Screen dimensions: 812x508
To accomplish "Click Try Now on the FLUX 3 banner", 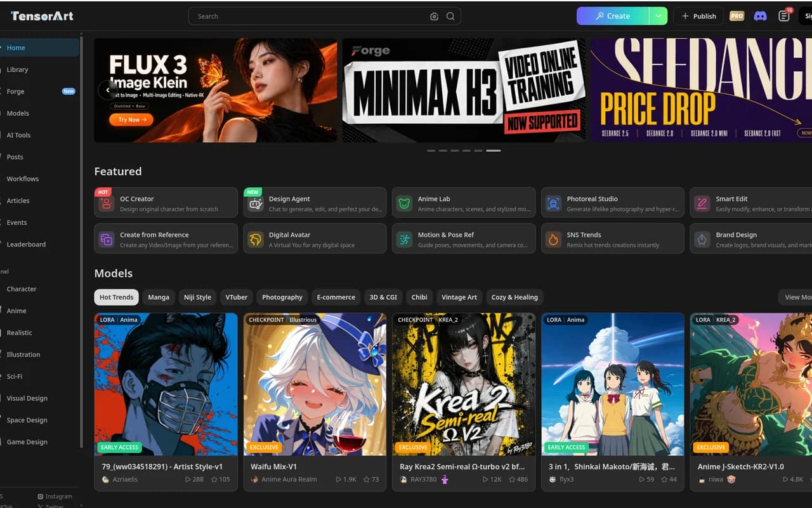I will (131, 119).
